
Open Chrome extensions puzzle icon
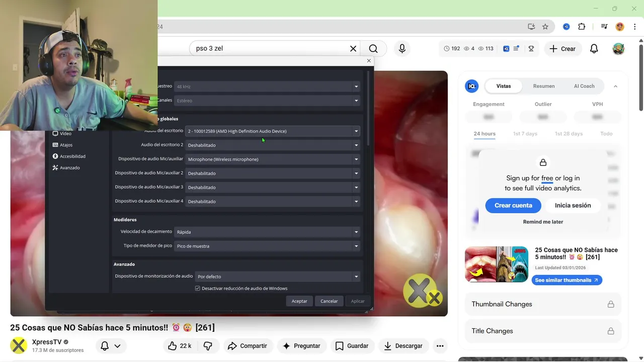582,27
